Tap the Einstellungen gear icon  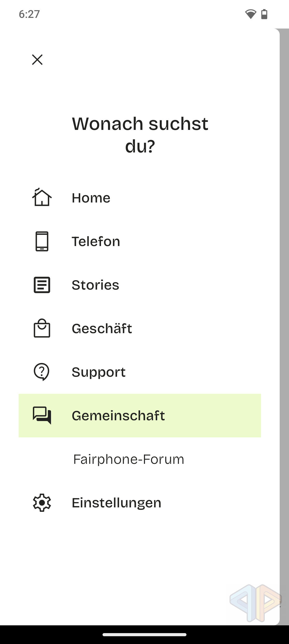point(42,503)
